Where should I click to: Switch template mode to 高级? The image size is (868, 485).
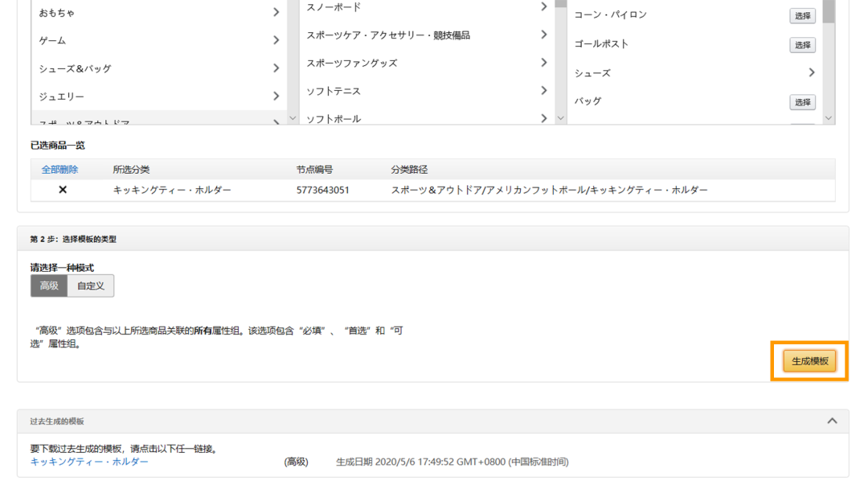pyautogui.click(x=49, y=286)
